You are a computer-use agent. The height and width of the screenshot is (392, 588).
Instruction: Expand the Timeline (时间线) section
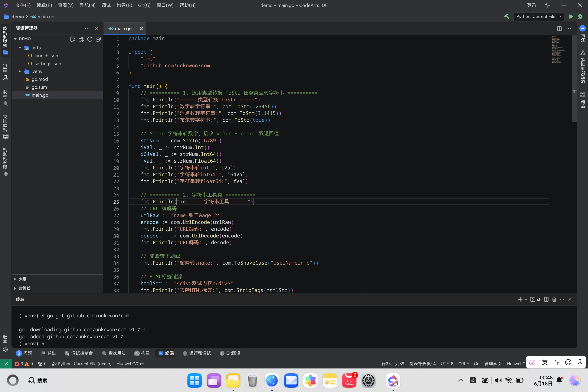tap(57, 288)
